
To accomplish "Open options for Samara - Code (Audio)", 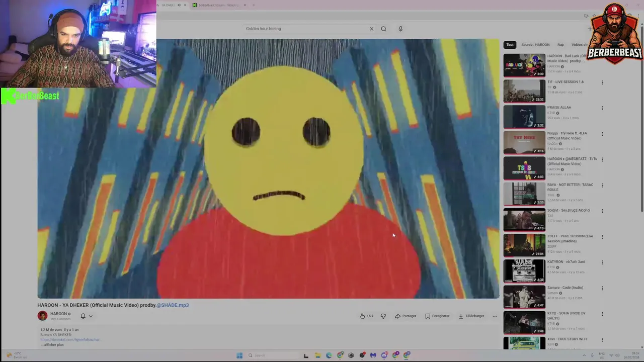I will (x=602, y=289).
